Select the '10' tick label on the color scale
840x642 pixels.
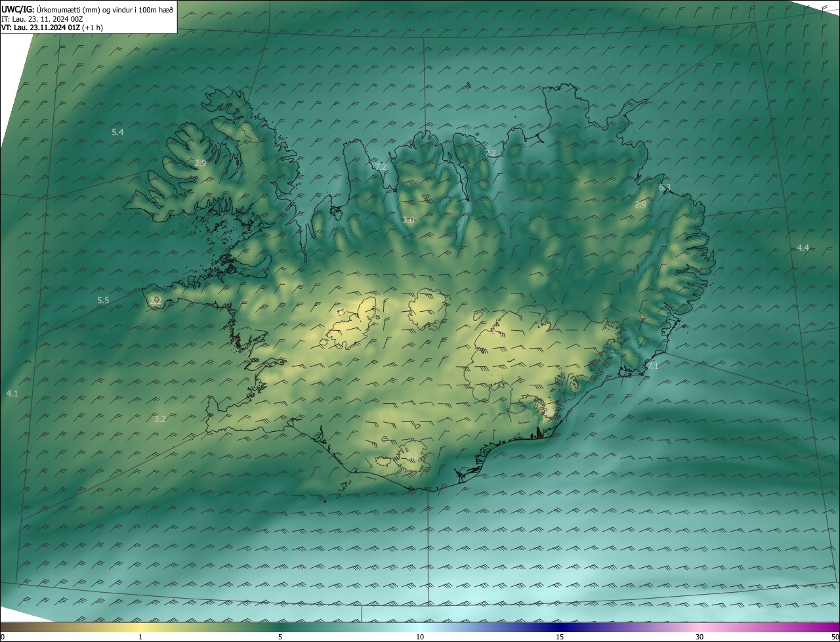coord(420,637)
